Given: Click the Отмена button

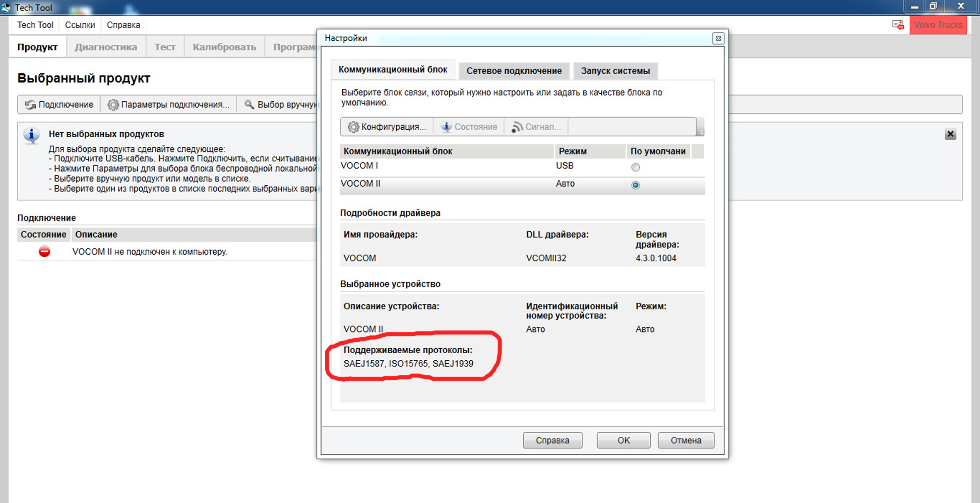Looking at the screenshot, I should [x=685, y=440].
